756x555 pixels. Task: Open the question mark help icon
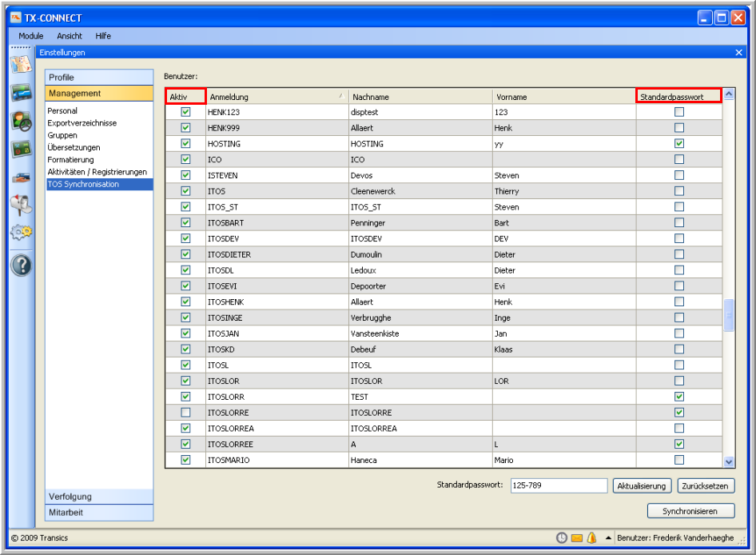coord(22,266)
